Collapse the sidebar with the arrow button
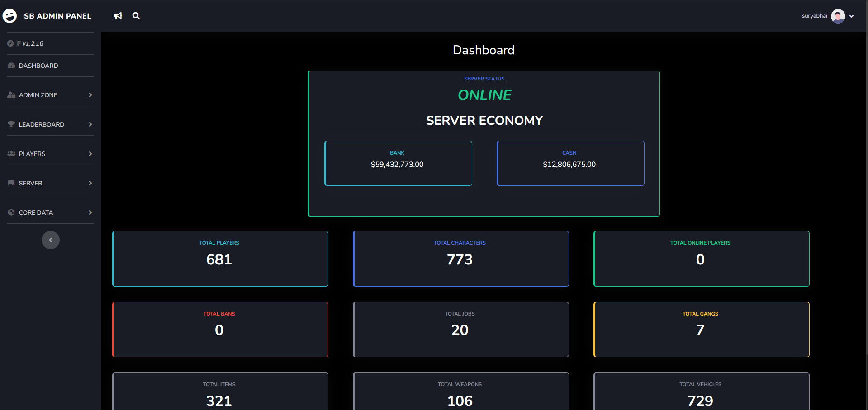This screenshot has height=410, width=868. click(51, 240)
